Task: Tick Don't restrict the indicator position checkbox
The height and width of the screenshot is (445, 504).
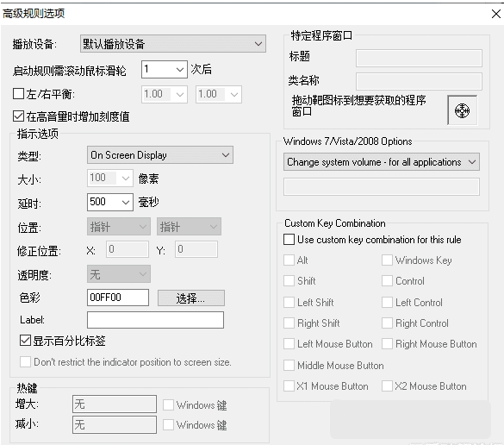Action: click(25, 361)
